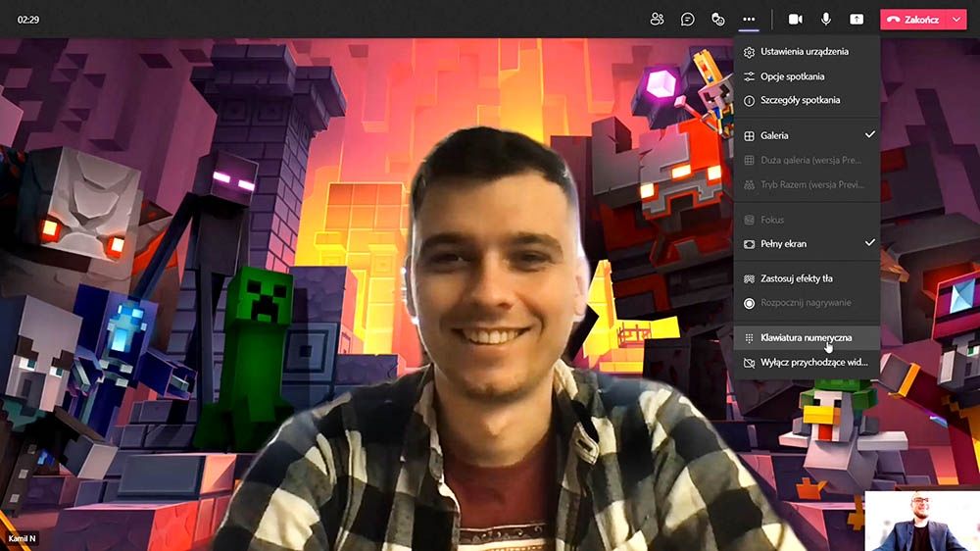Click the checkmark beside Galeria

click(869, 134)
